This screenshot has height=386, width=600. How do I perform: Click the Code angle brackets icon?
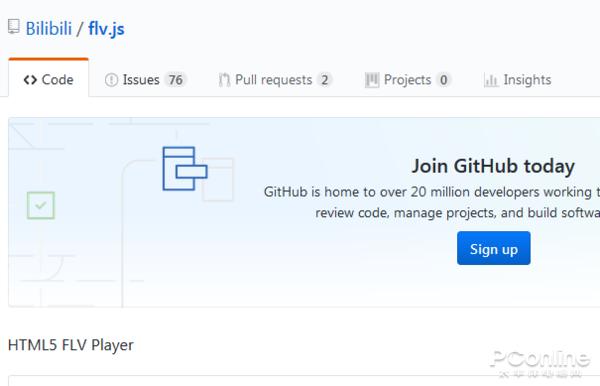[30, 80]
